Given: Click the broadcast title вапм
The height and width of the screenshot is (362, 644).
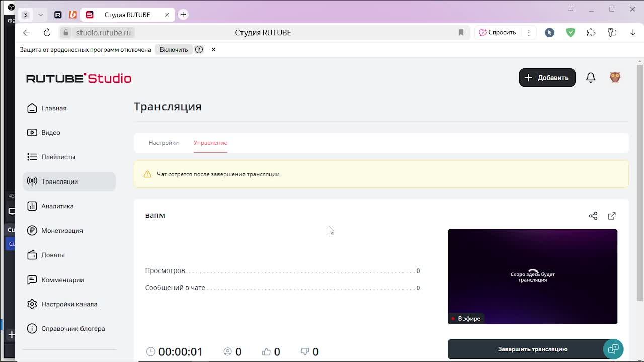Looking at the screenshot, I should point(155,215).
